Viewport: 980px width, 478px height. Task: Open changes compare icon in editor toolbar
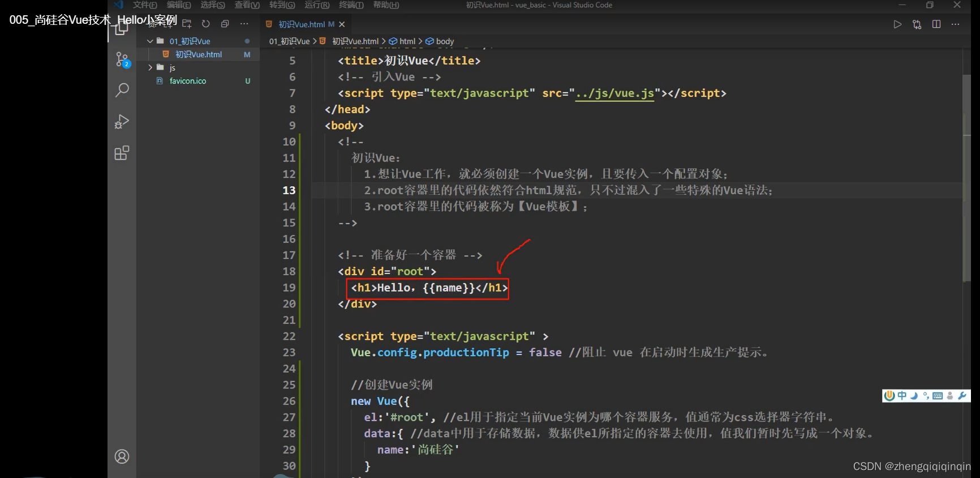point(917,24)
